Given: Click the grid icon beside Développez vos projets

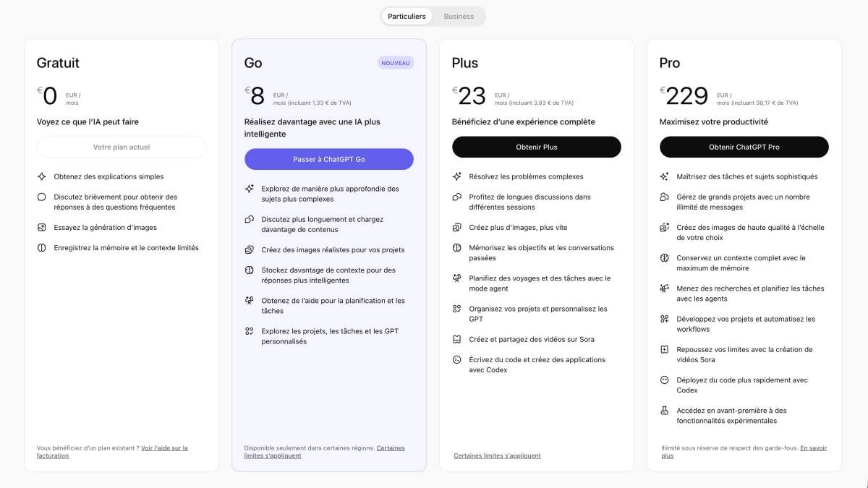Looking at the screenshot, I should [x=664, y=319].
